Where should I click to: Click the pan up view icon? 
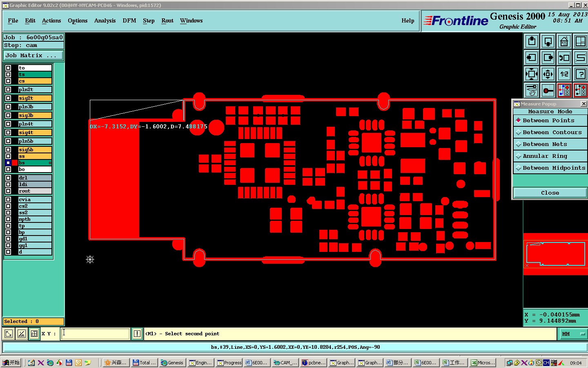[532, 41]
